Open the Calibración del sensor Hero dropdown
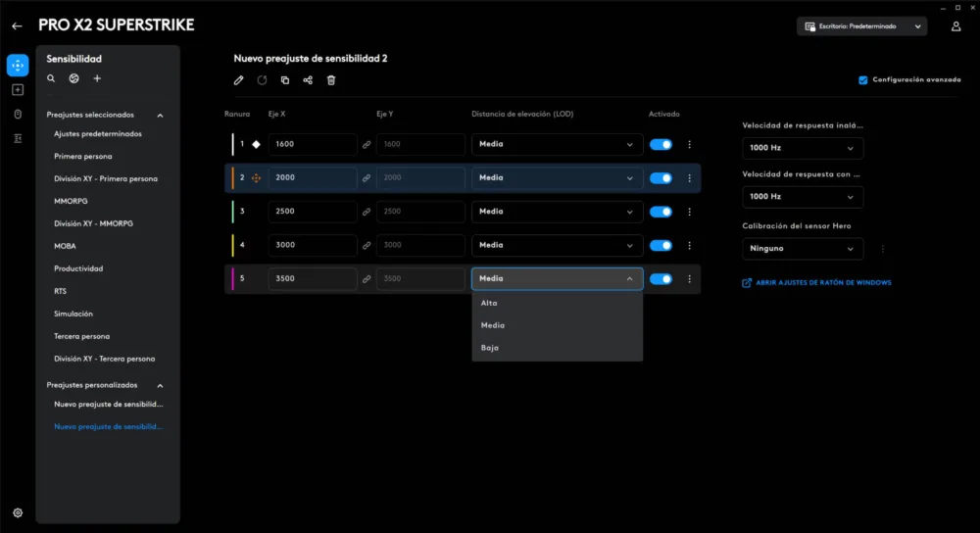The height and width of the screenshot is (533, 980). point(803,249)
